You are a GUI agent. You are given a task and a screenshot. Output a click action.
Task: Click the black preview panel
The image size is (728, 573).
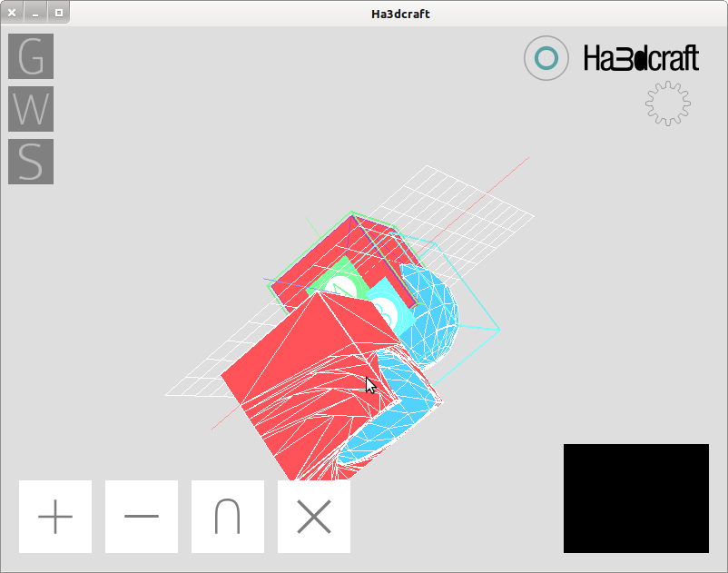pyautogui.click(x=636, y=499)
